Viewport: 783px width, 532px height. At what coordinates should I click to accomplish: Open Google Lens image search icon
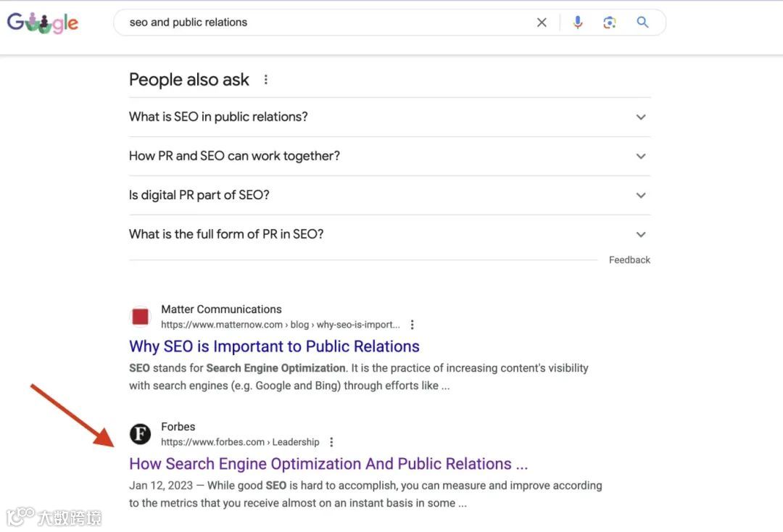click(x=609, y=22)
